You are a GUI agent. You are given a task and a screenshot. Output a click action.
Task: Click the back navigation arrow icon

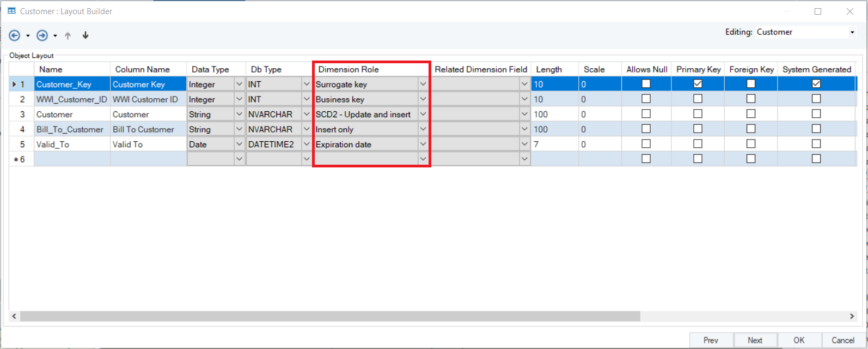[x=15, y=35]
